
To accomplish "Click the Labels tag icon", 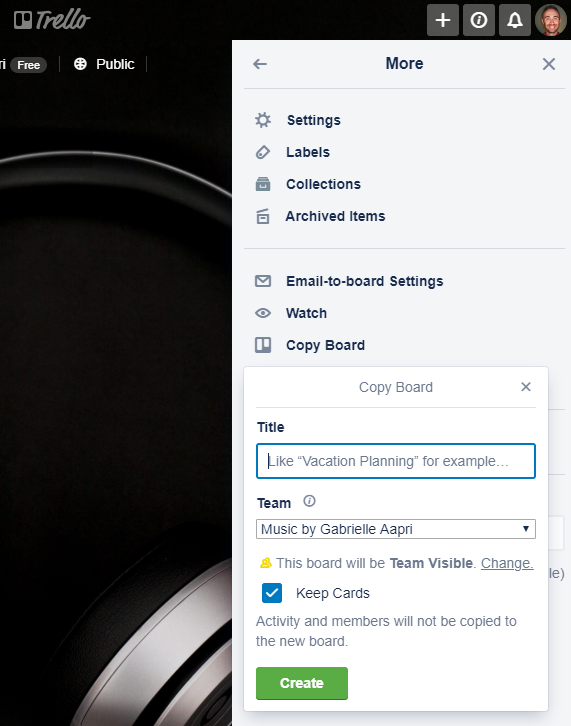I will [263, 152].
